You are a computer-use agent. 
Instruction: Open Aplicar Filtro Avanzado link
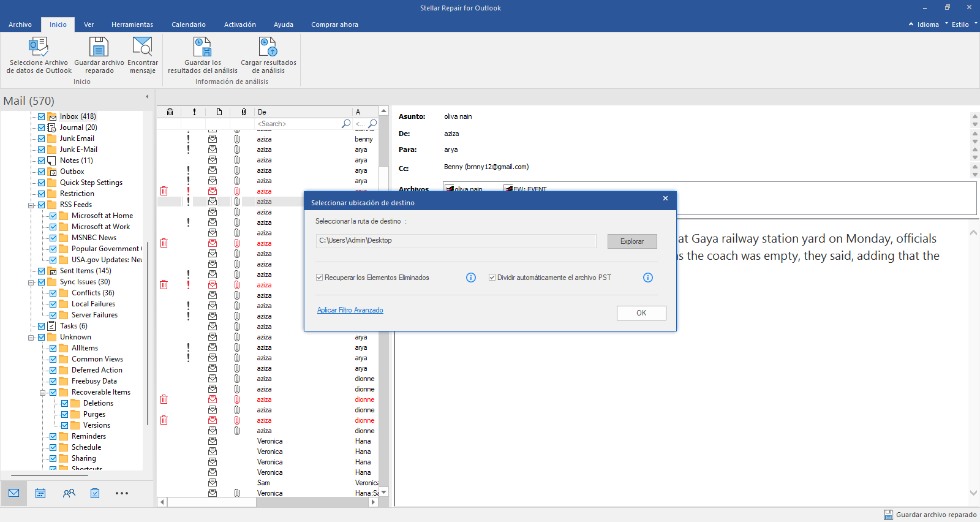coord(350,310)
